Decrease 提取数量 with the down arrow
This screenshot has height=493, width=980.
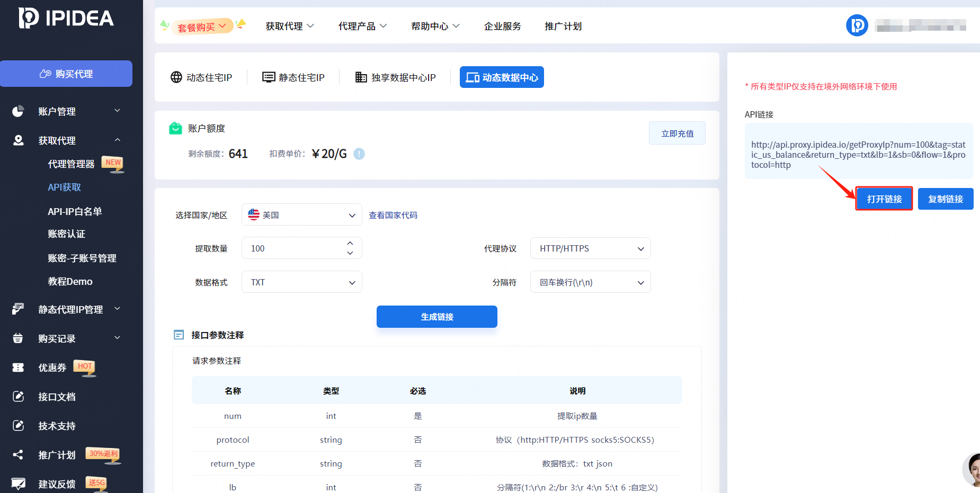point(350,253)
